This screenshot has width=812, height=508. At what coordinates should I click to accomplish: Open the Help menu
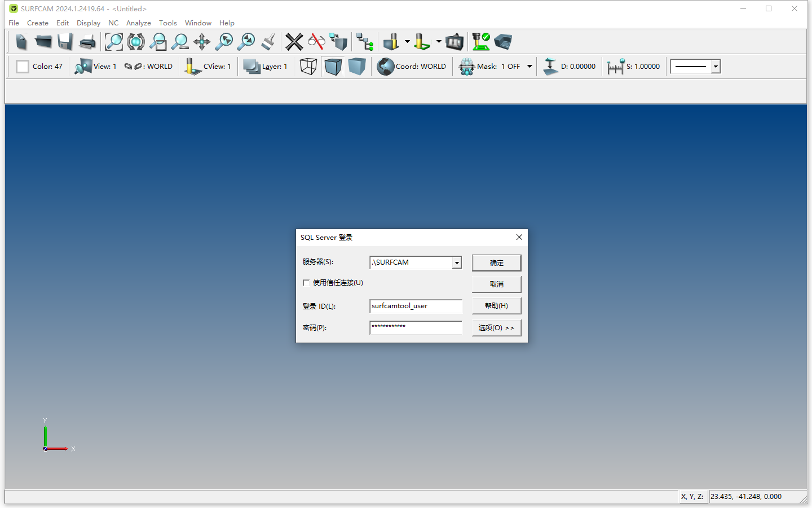227,23
